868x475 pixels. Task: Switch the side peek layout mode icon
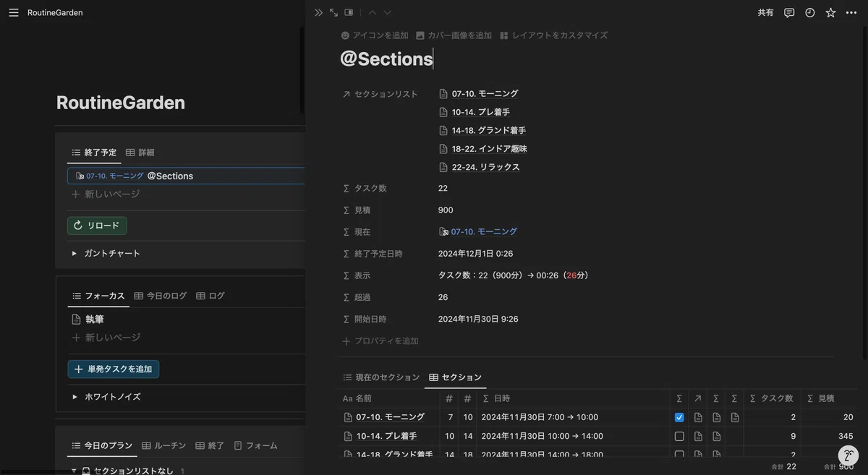tap(349, 13)
